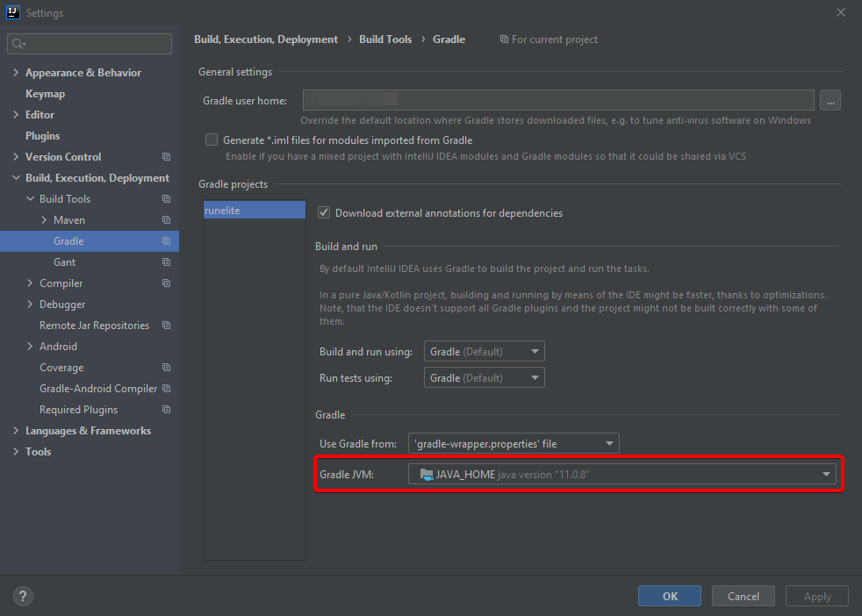Viewport: 862px width, 616px height.
Task: Open the Gradle JVM dropdown
Action: (x=621, y=475)
